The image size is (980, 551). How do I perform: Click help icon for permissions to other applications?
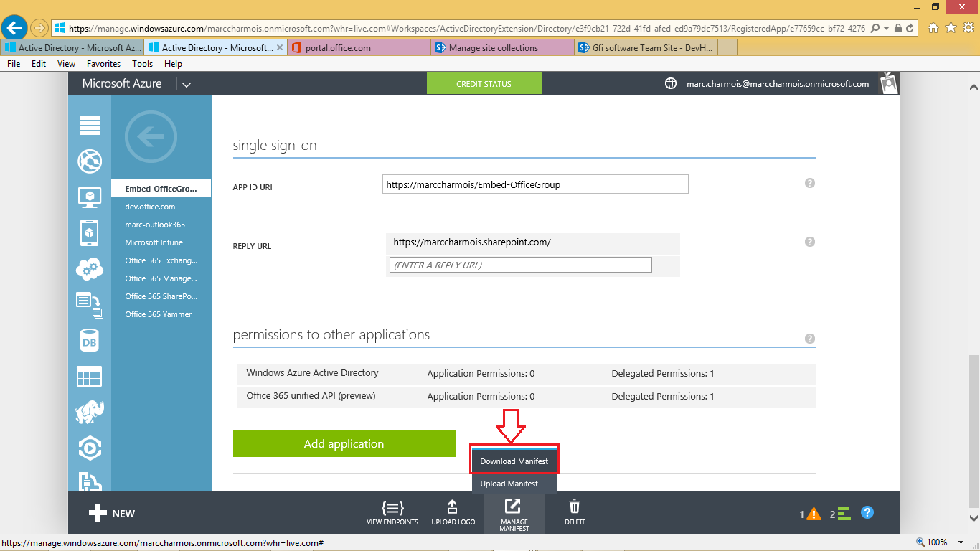[x=810, y=339]
